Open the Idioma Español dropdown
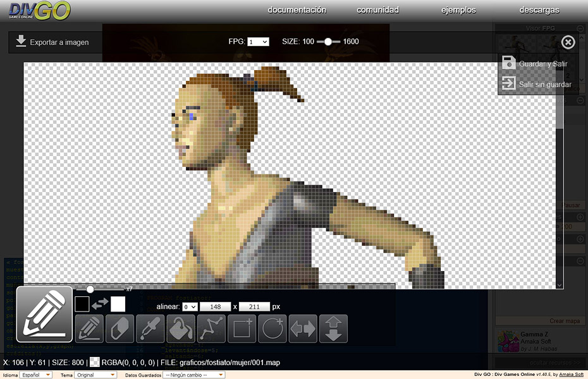588x379 pixels. pyautogui.click(x=36, y=375)
